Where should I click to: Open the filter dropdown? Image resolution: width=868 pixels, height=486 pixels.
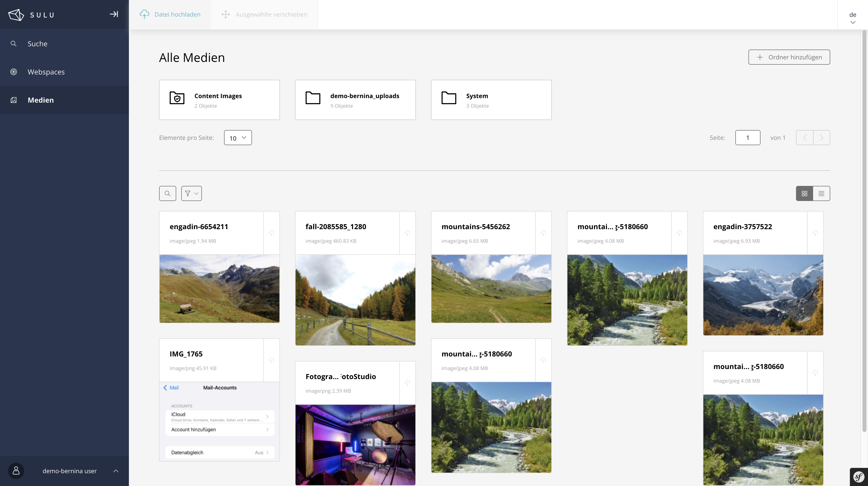coord(191,193)
